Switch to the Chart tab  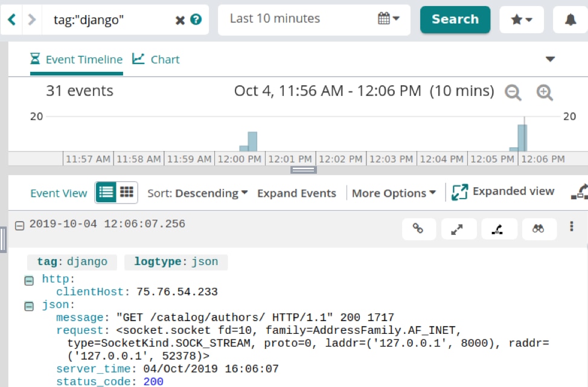point(156,59)
